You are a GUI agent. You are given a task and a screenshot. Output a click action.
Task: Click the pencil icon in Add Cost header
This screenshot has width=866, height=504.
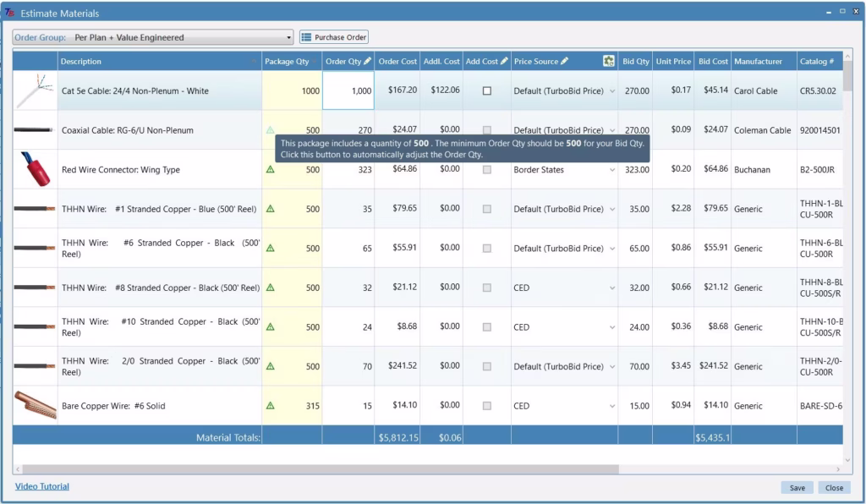pos(504,61)
